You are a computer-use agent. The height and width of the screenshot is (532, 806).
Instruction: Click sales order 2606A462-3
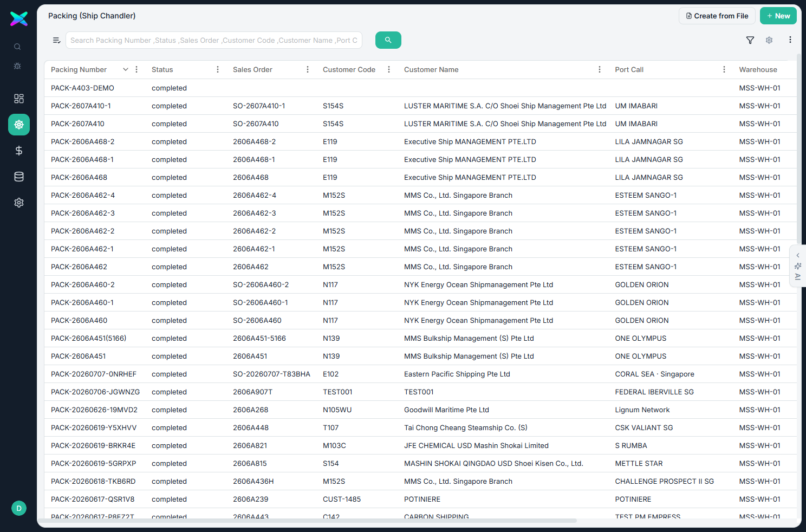(255, 213)
